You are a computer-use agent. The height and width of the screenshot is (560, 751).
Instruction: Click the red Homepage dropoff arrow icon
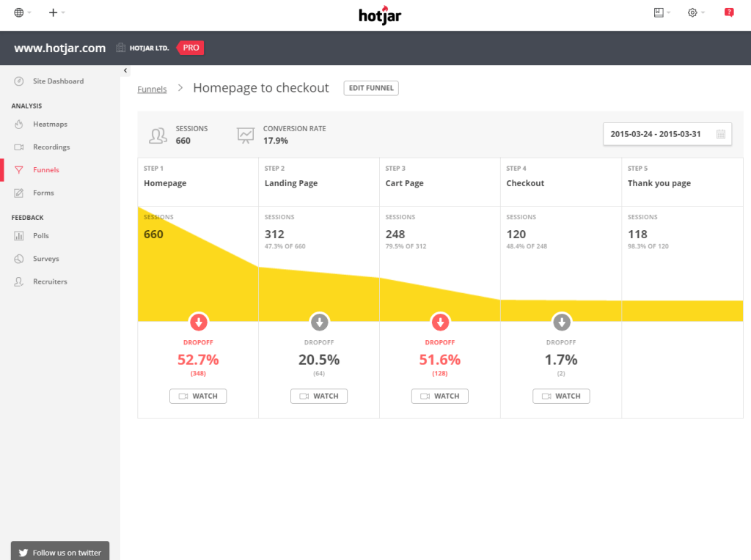tap(198, 322)
